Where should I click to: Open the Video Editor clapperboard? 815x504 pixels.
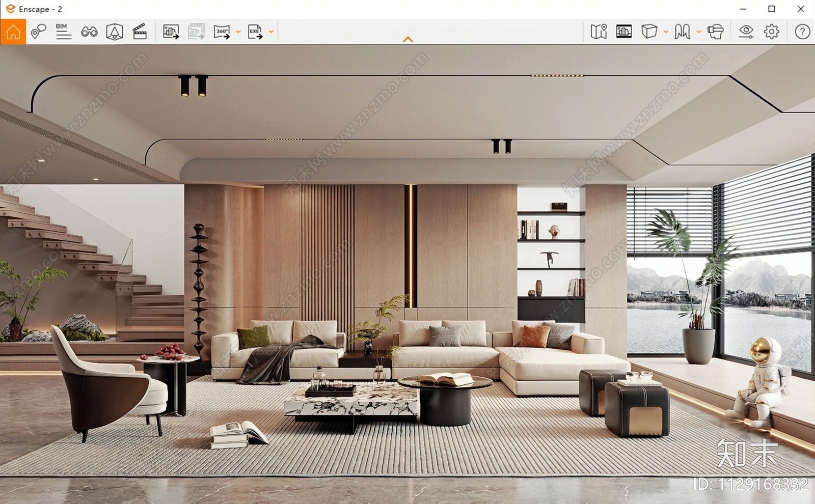[140, 32]
